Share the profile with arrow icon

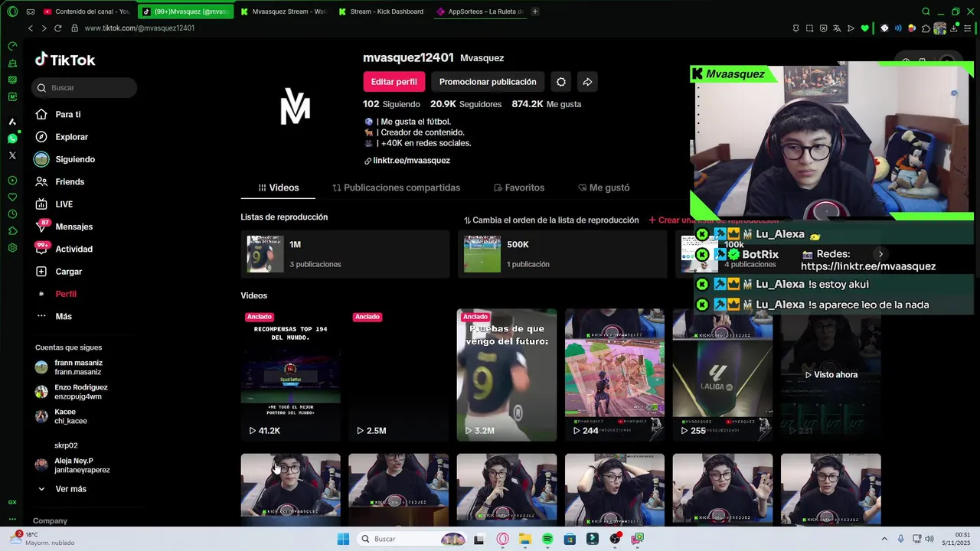coord(587,82)
